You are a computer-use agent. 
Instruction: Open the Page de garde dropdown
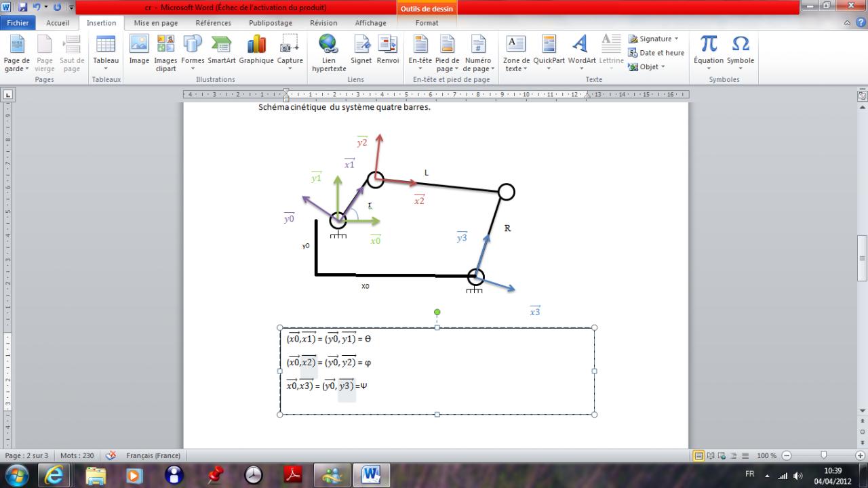[x=17, y=53]
